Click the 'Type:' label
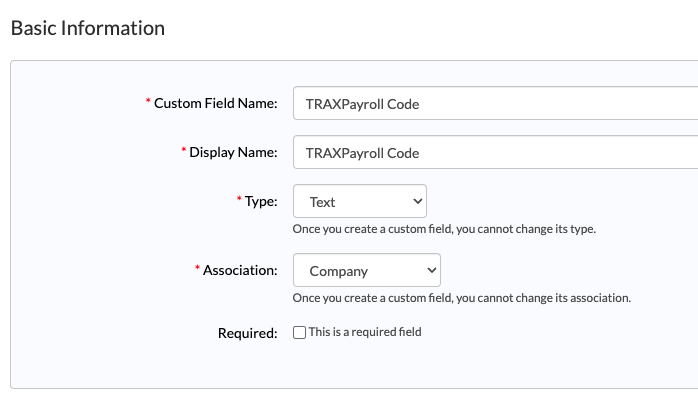698x396 pixels. tap(261, 202)
